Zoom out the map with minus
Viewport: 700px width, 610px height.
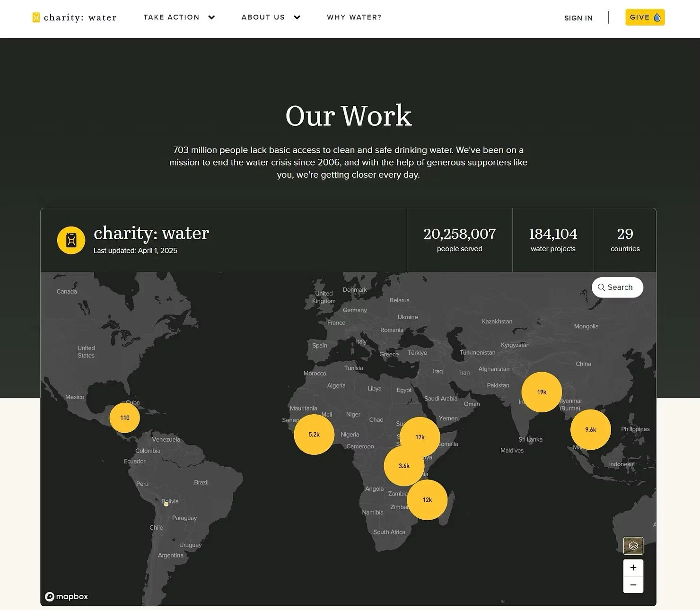click(633, 585)
